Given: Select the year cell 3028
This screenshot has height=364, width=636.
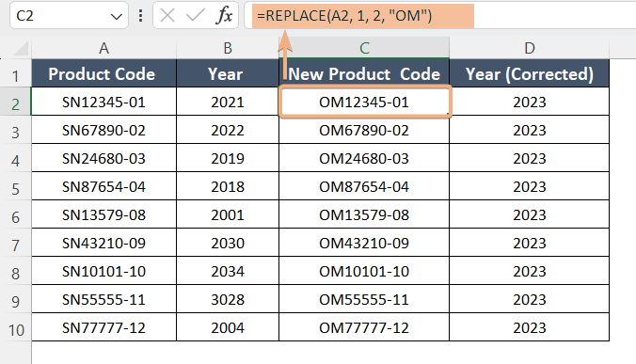Looking at the screenshot, I should pyautogui.click(x=228, y=299).
